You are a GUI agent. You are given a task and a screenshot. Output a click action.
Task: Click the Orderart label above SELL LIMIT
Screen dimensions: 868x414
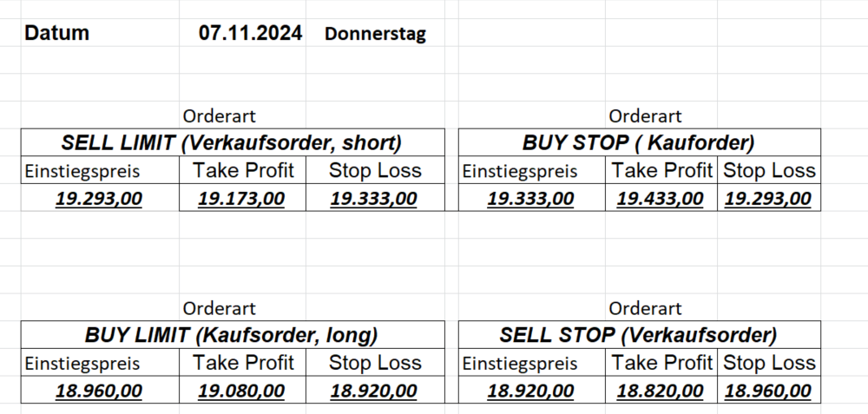pyautogui.click(x=219, y=116)
